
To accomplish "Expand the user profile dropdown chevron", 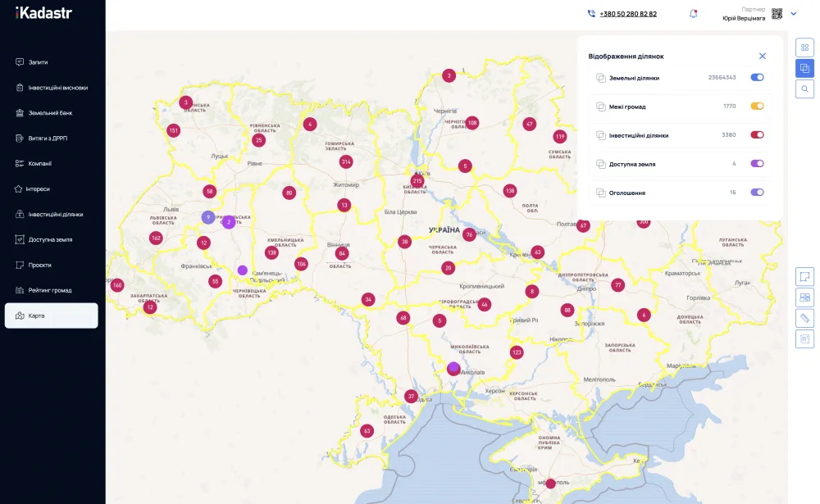I will [794, 13].
